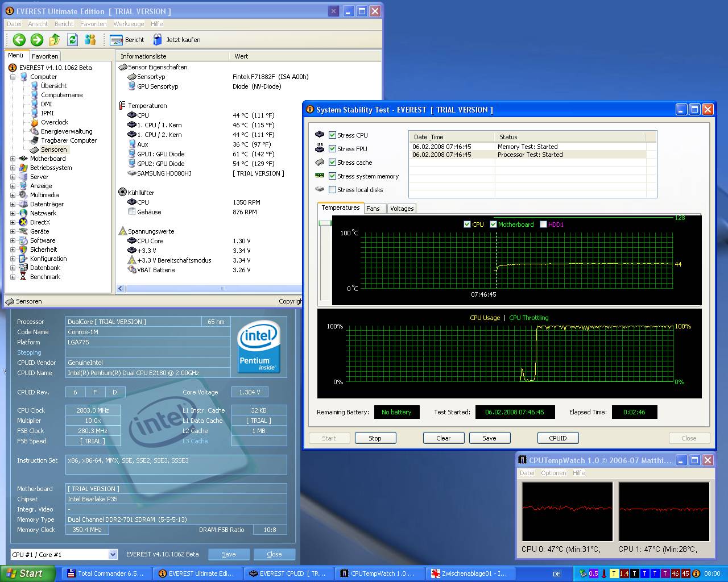This screenshot has height=582, width=728.
Task: Click the Datenbank icon in the tree
Action: (23, 268)
